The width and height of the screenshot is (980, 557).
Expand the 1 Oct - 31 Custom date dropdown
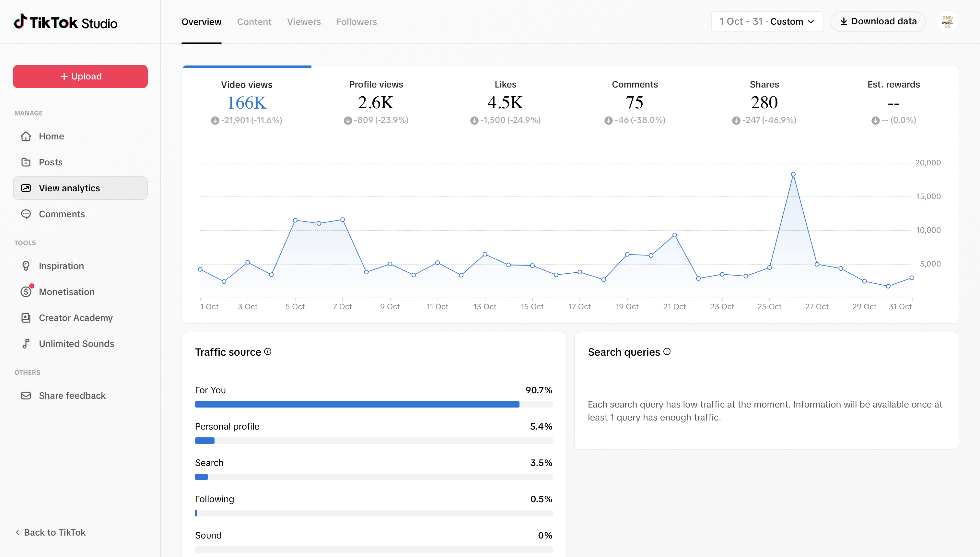point(767,22)
